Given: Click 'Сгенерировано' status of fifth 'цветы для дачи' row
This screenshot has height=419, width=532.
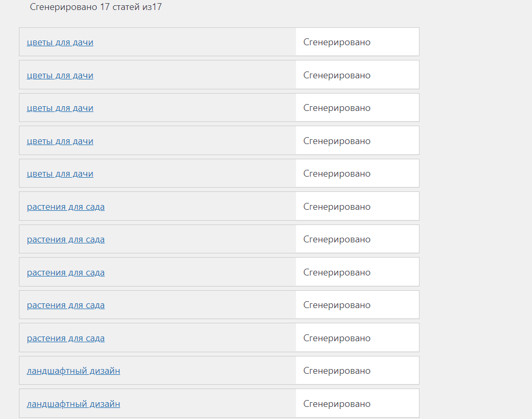Looking at the screenshot, I should pyautogui.click(x=337, y=174).
